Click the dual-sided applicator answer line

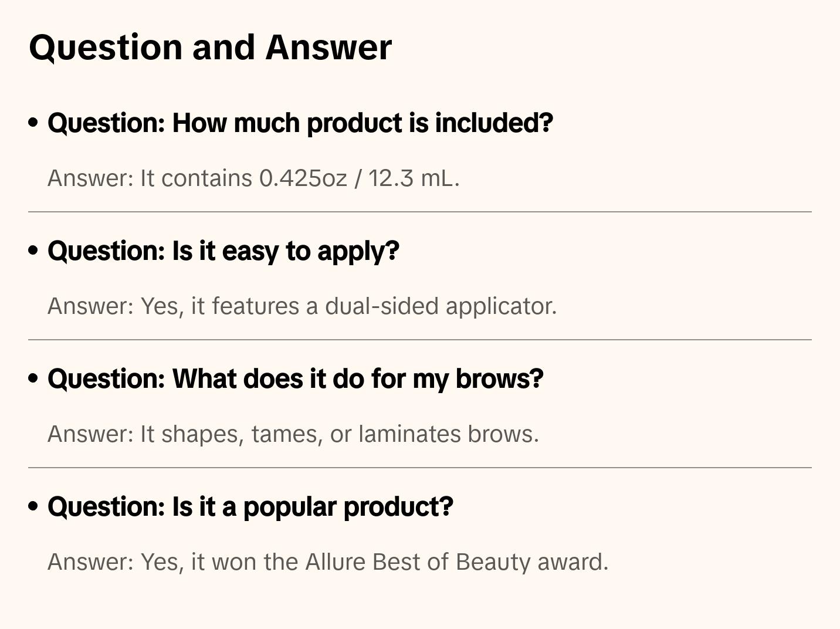coord(302,306)
